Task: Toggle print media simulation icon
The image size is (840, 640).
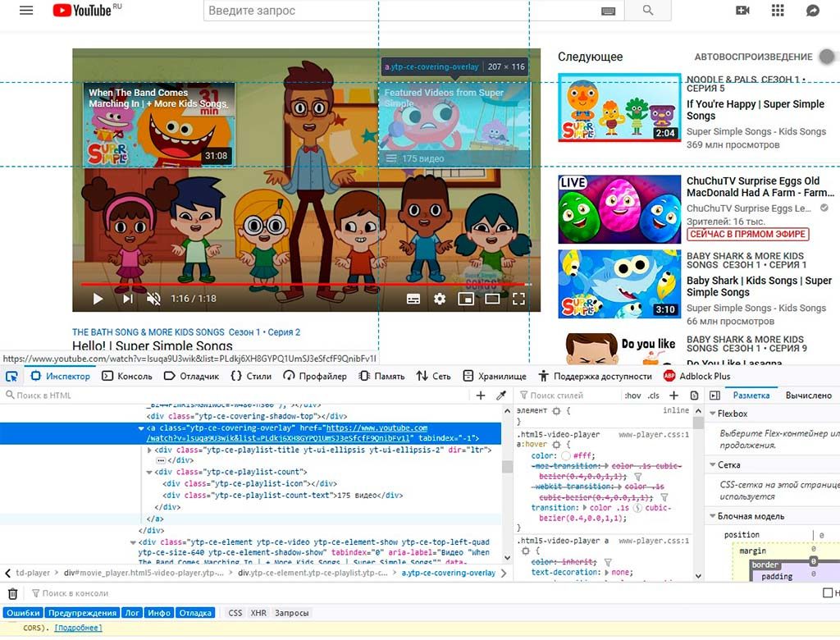Action: click(x=694, y=395)
